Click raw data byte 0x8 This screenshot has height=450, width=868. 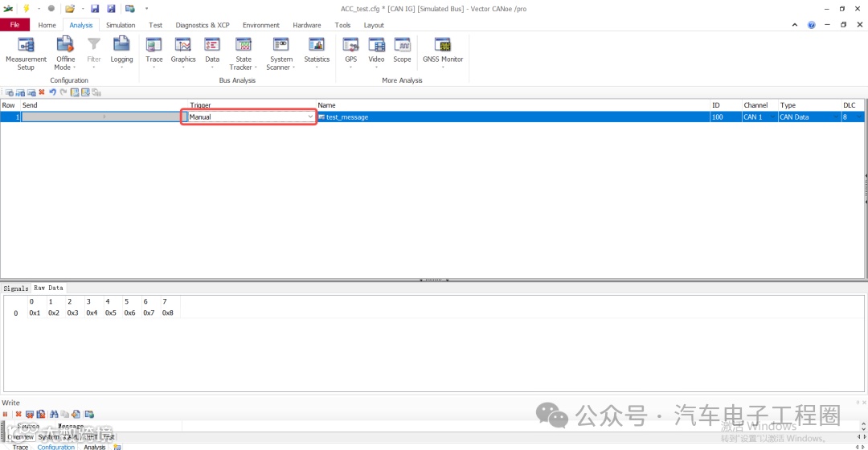pyautogui.click(x=168, y=313)
